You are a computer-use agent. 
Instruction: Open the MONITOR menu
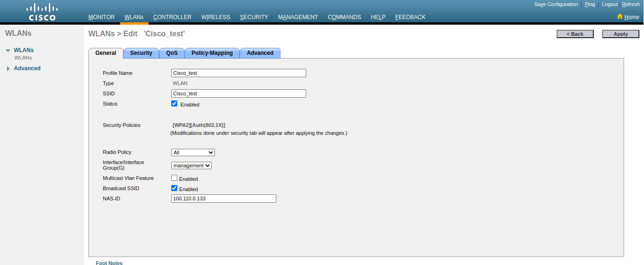(x=101, y=17)
